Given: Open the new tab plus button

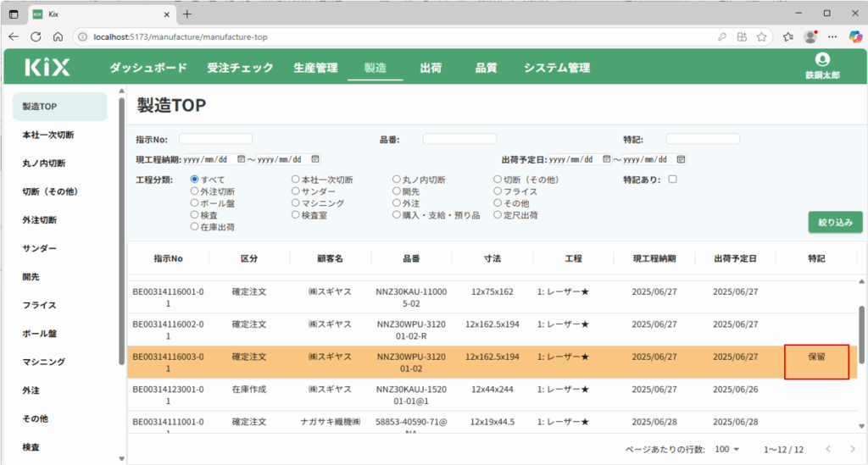Looking at the screenshot, I should point(187,14).
